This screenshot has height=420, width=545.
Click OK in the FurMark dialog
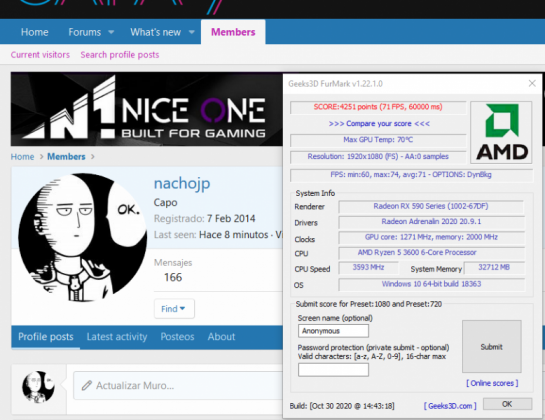[x=507, y=404]
